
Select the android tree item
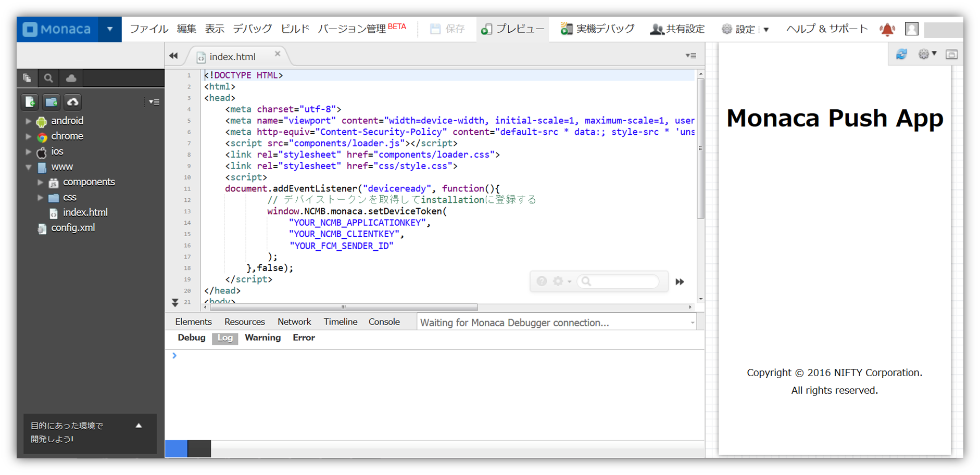click(67, 121)
